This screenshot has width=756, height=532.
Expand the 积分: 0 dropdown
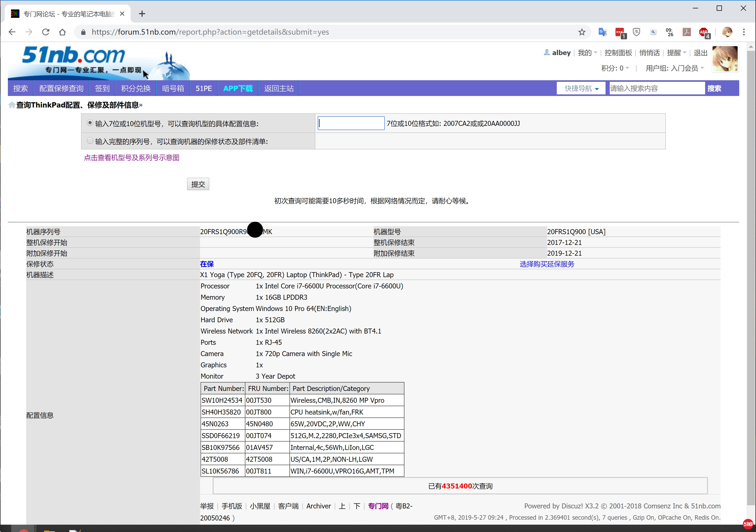click(615, 68)
